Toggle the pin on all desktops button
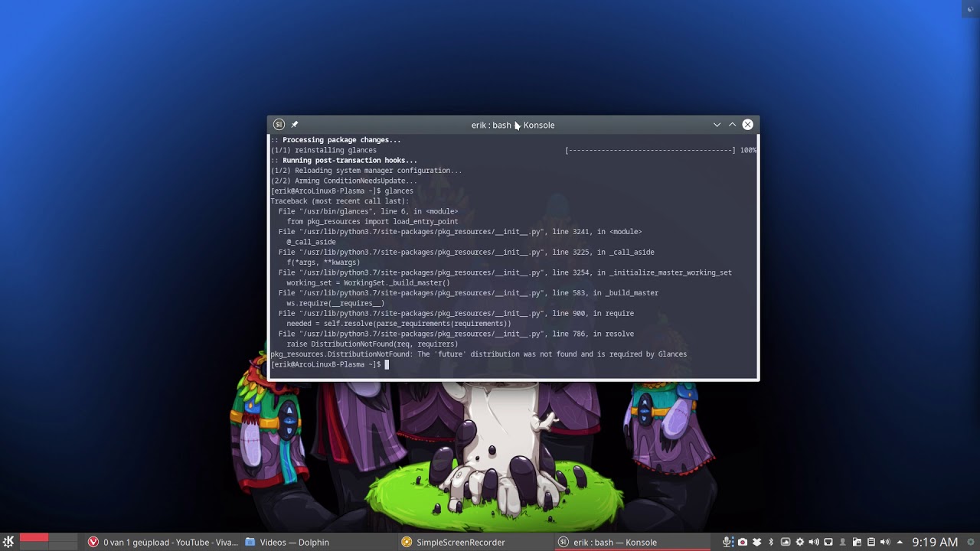Viewport: 980px width, 551px height. pyautogui.click(x=295, y=125)
